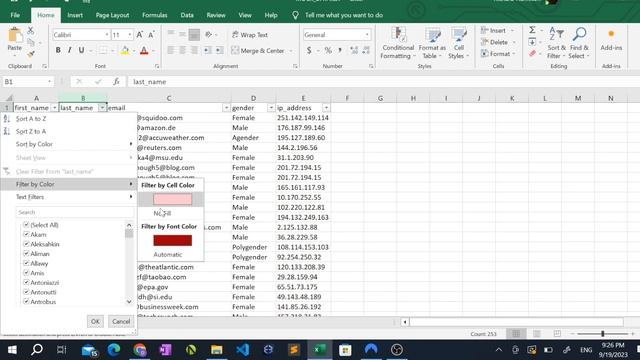640x360 pixels.
Task: Open the Insert ribbon tab
Action: (x=75, y=15)
